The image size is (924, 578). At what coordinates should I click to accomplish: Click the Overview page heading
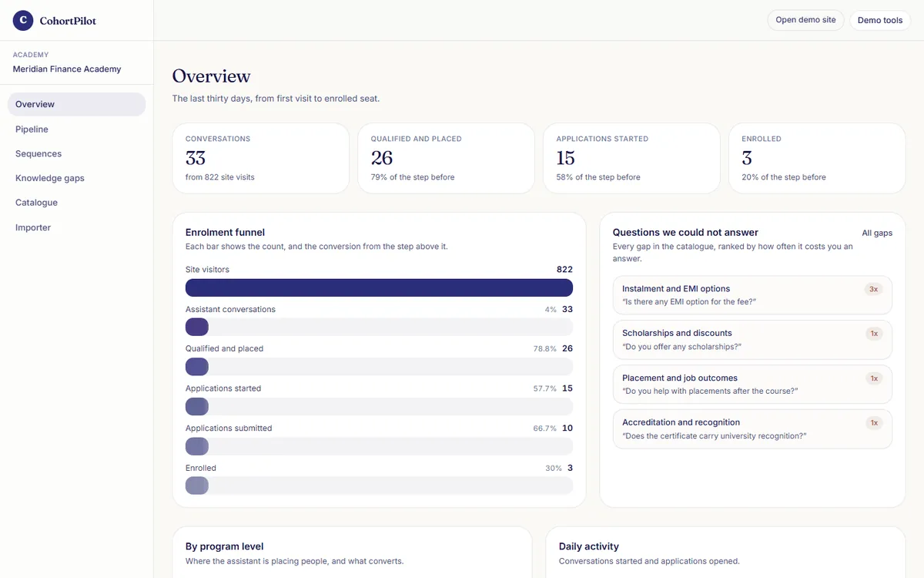click(211, 76)
